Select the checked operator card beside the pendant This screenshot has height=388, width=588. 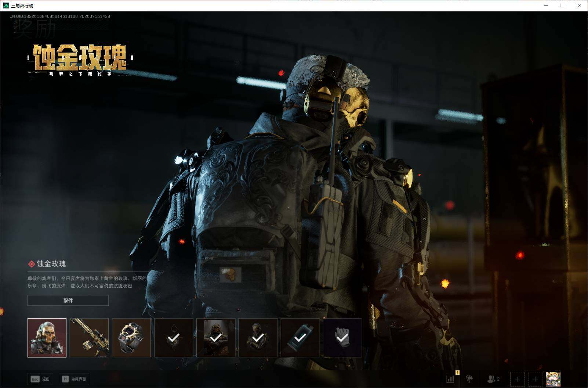coord(216,338)
